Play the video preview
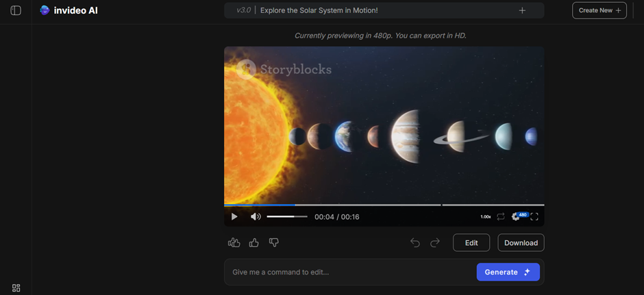 (x=234, y=217)
